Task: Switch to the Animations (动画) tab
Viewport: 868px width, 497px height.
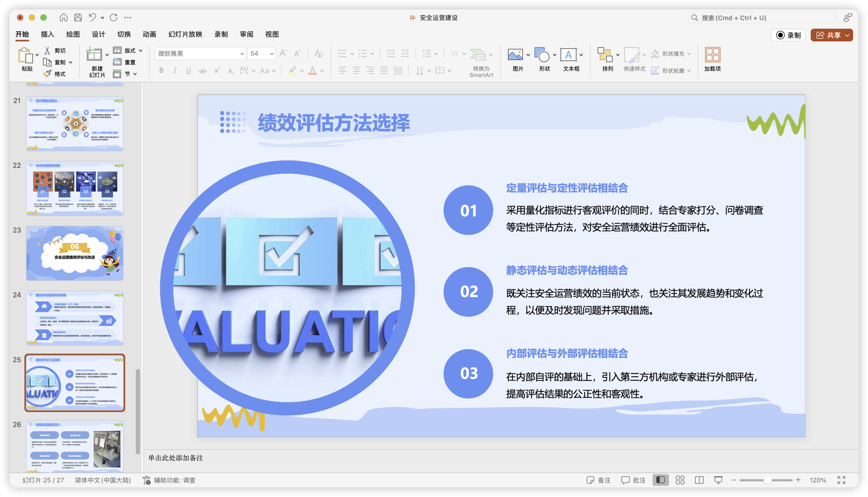Action: point(150,34)
